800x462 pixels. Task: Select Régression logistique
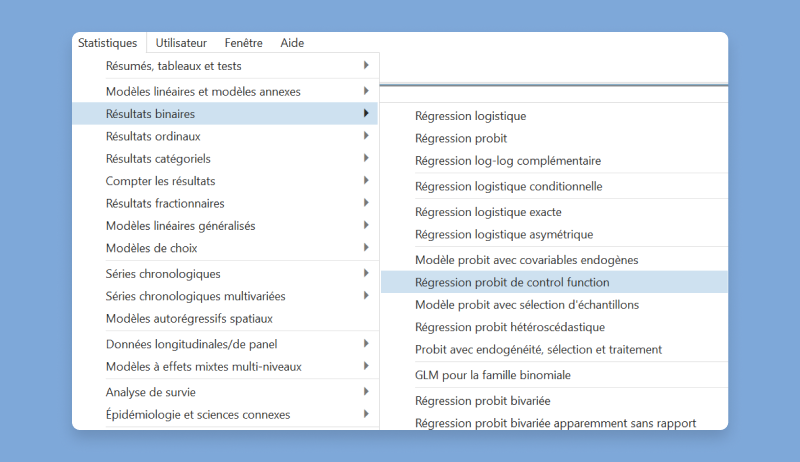[x=470, y=116]
